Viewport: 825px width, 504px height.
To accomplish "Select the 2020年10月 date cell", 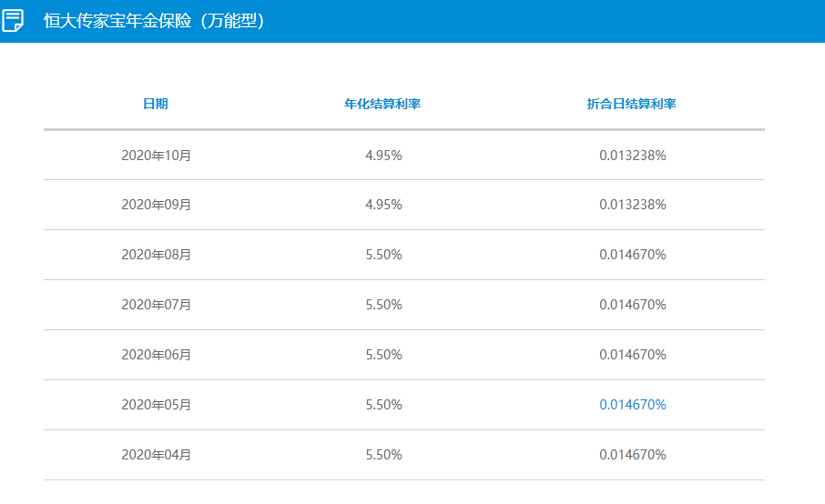I will [157, 156].
